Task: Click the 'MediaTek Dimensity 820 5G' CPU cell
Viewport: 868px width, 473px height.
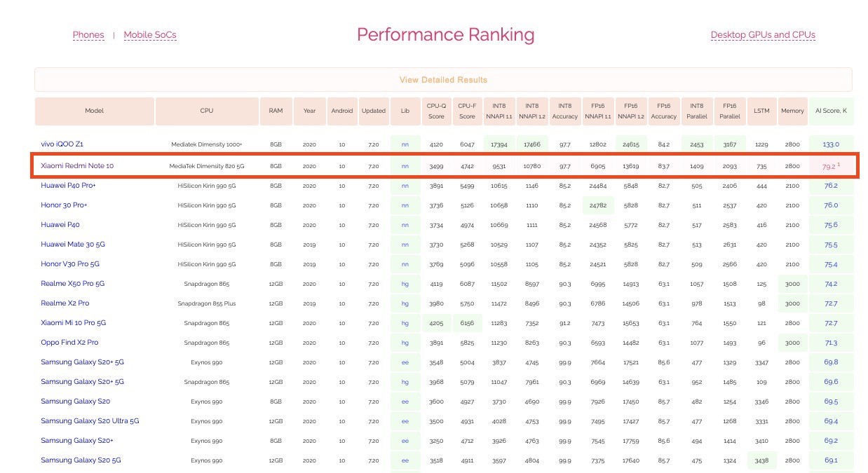Action: click(x=207, y=166)
